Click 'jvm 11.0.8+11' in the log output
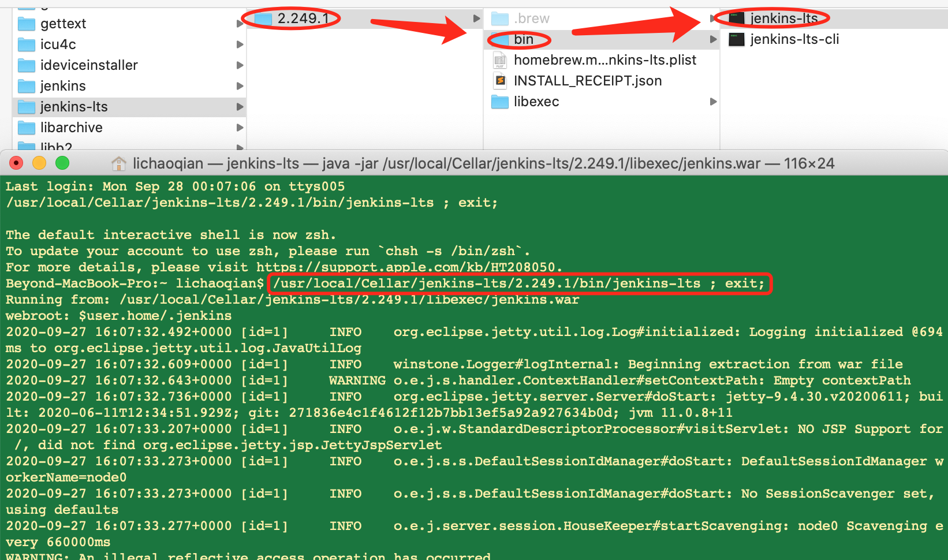 pyautogui.click(x=680, y=413)
